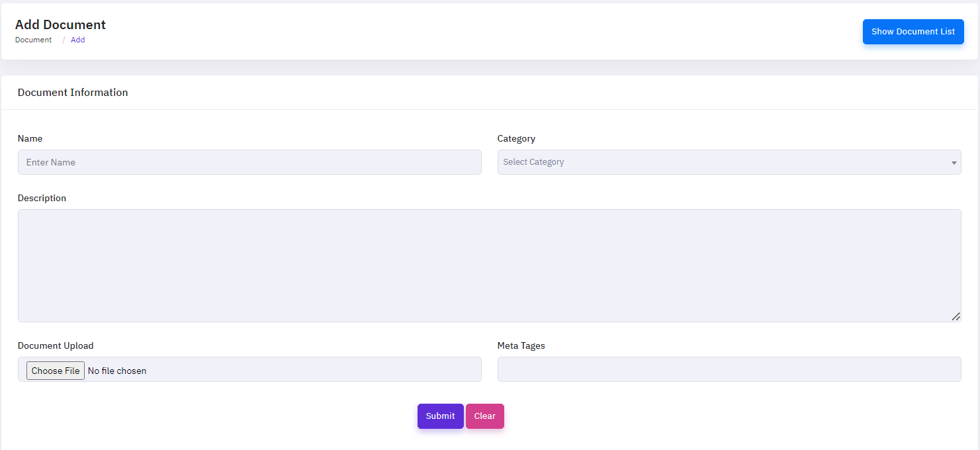Click the Document Upload label
This screenshot has height=450, width=980.
56,345
